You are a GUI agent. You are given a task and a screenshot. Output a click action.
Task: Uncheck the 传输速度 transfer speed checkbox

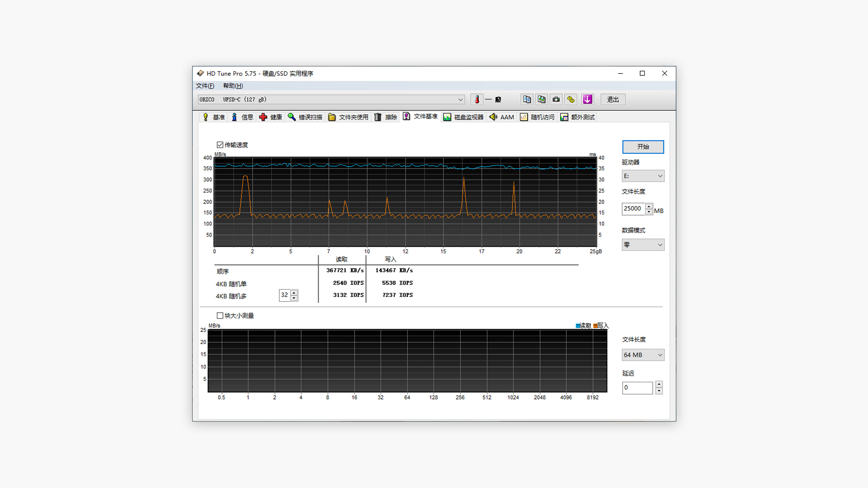[220, 145]
